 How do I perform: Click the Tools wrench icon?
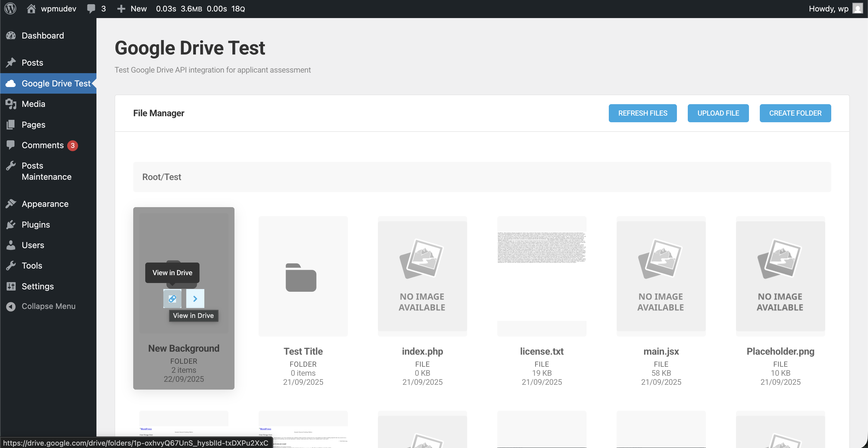coord(11,266)
